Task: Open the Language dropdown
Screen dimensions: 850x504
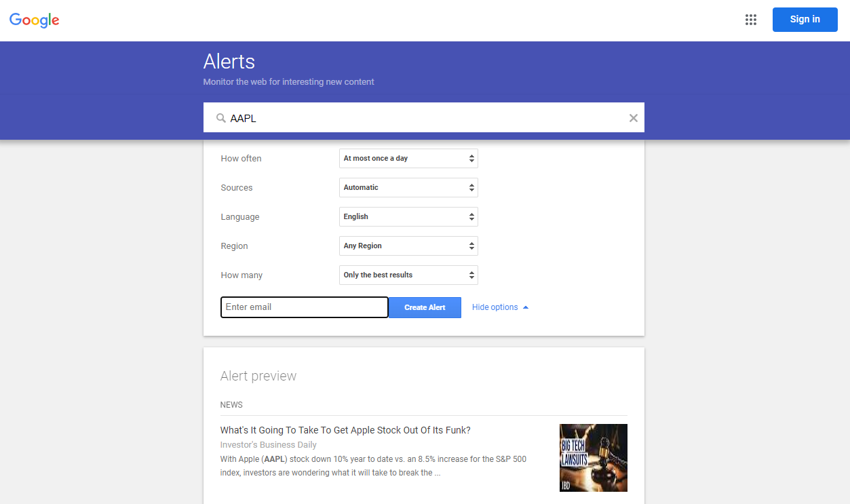Action: click(x=408, y=217)
